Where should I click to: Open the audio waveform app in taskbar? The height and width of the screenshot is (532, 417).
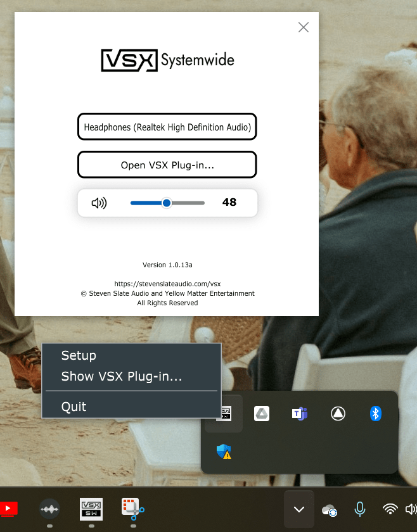pyautogui.click(x=49, y=509)
